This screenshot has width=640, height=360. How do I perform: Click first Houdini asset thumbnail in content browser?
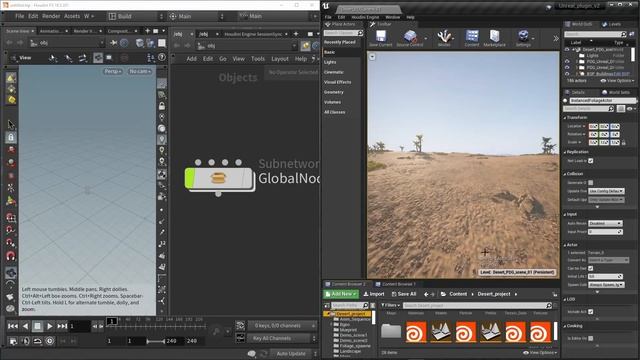click(416, 331)
